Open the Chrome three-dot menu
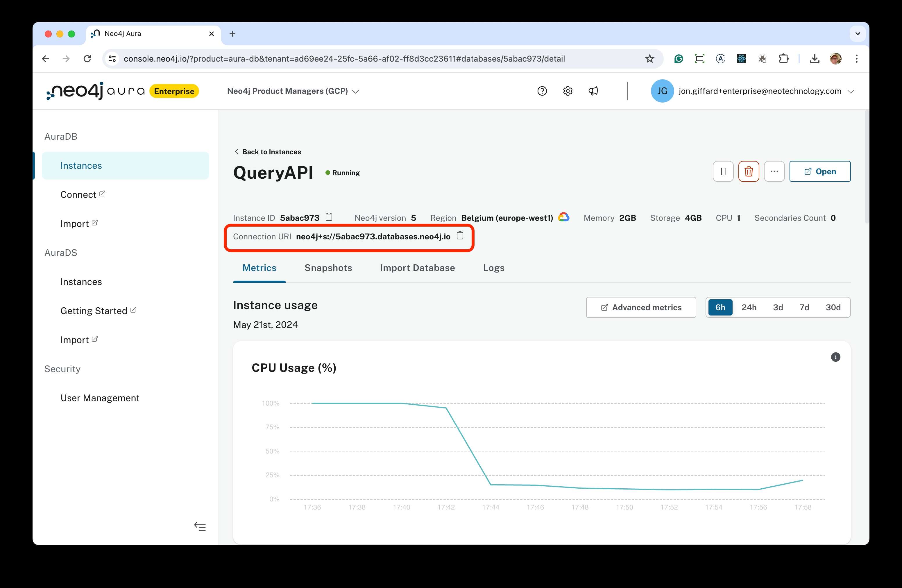 [x=856, y=59]
